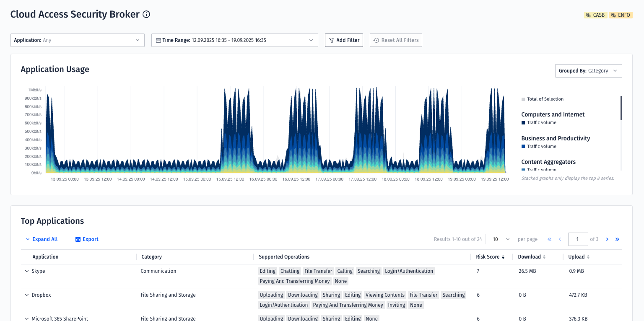This screenshot has height=321, width=644.
Task: Sort table by Risk Score
Action: coord(490,257)
